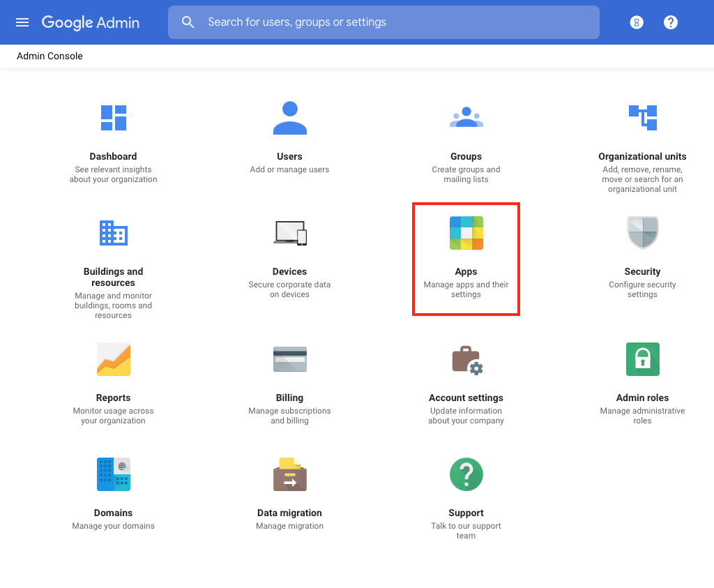The width and height of the screenshot is (714, 588).
Task: Click 'Create groups and mailing lists' text
Action: tap(466, 174)
